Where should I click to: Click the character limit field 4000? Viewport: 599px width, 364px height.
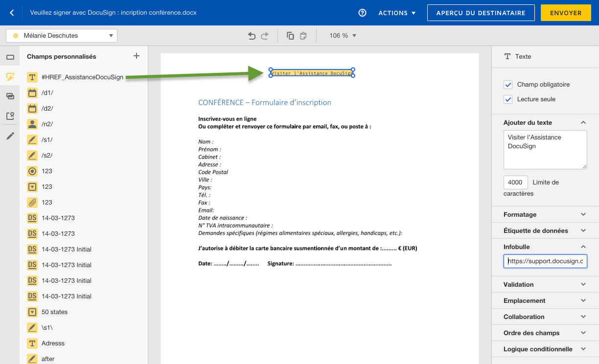pyautogui.click(x=516, y=182)
